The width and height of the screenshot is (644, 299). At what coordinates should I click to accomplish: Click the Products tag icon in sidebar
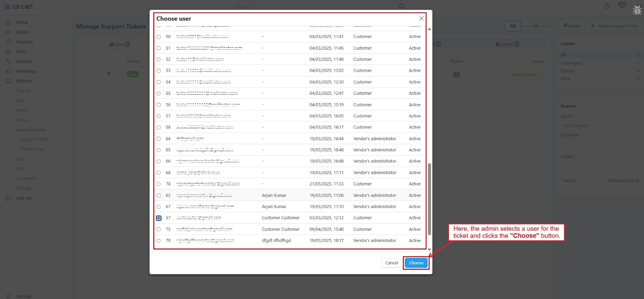(8, 42)
